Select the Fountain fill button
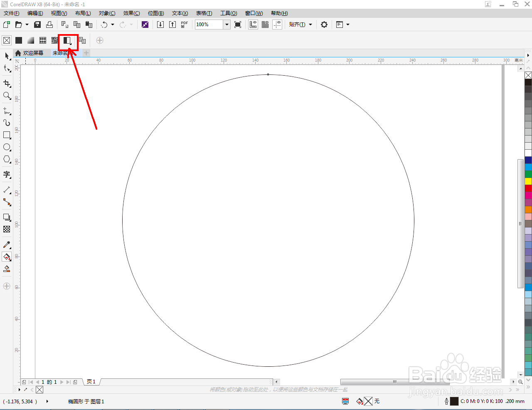This screenshot has height=410, width=532. tap(31, 40)
